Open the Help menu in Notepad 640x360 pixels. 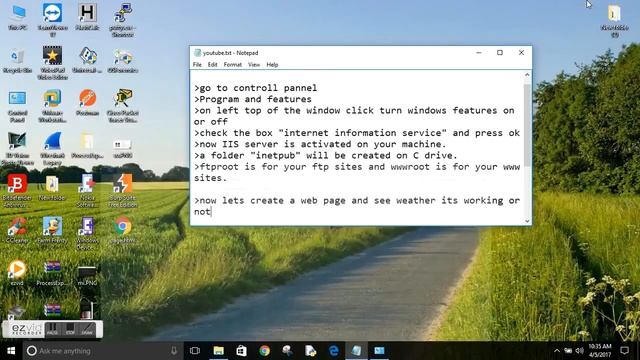point(272,64)
